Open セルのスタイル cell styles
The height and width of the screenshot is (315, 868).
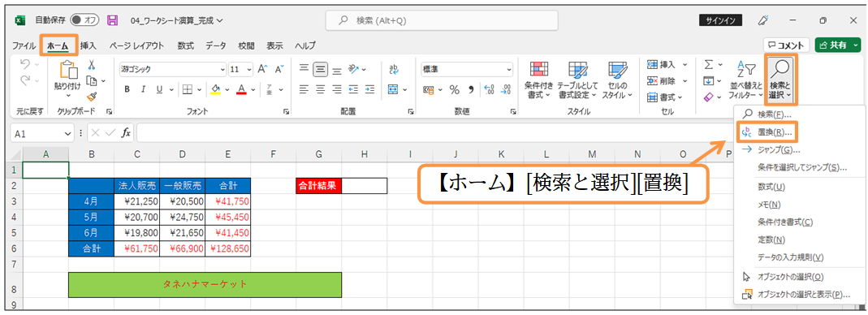point(616,80)
